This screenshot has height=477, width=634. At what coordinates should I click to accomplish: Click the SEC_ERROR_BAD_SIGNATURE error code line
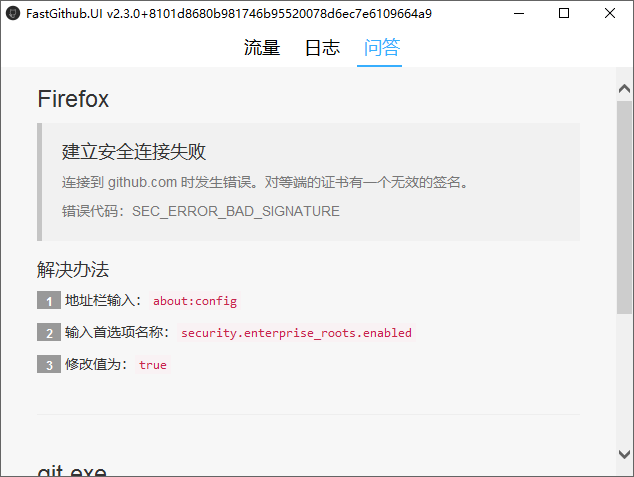tap(201, 211)
